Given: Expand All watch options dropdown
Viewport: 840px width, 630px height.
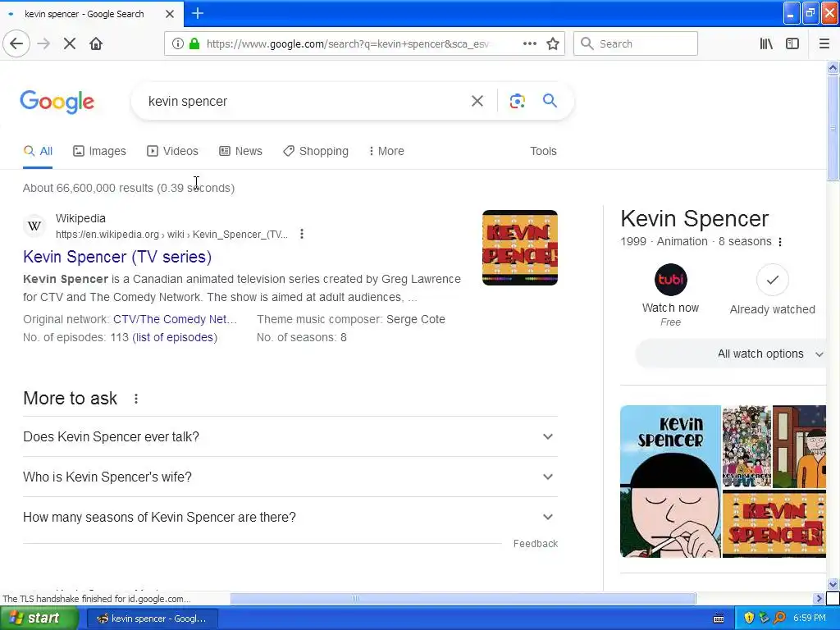Looking at the screenshot, I should [x=731, y=354].
